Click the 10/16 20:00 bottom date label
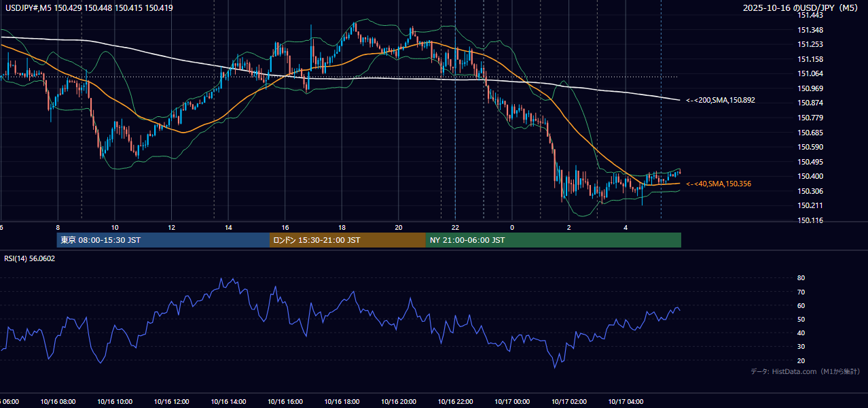This screenshot has height=408, width=868. click(x=399, y=402)
